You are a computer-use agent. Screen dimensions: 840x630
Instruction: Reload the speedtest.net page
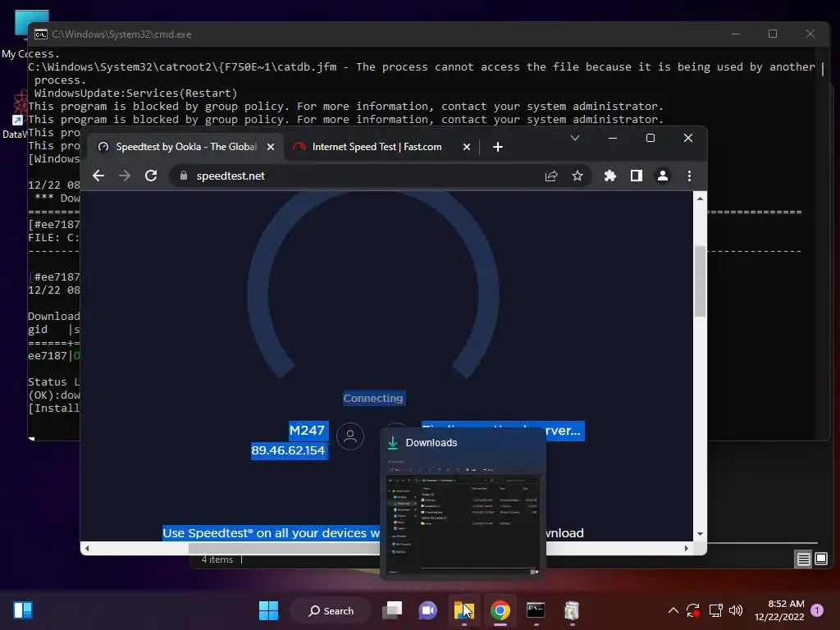(151, 176)
